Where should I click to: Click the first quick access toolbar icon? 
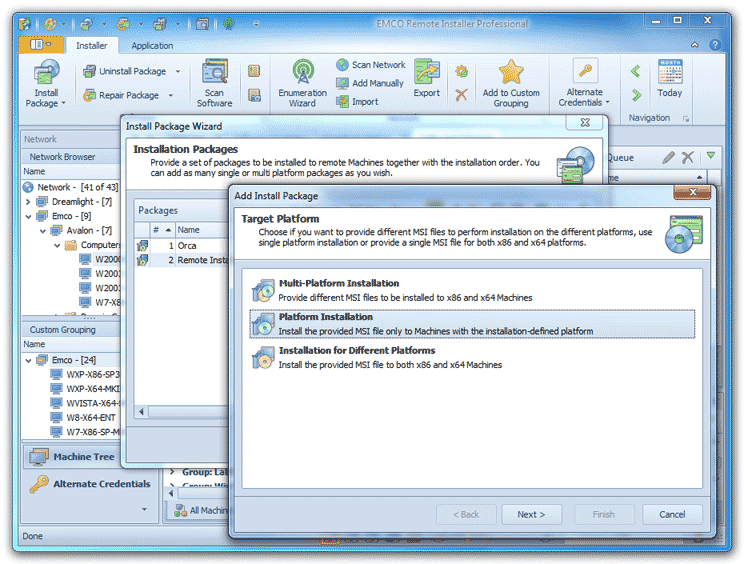[x=25, y=23]
